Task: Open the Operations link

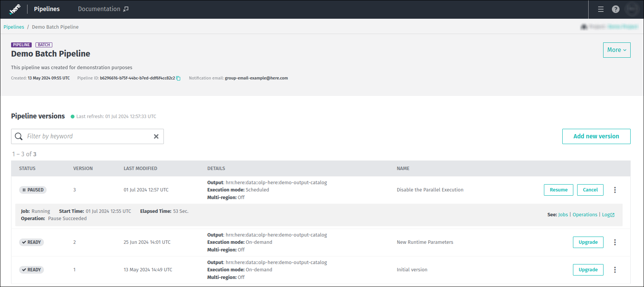Action: coord(585,215)
